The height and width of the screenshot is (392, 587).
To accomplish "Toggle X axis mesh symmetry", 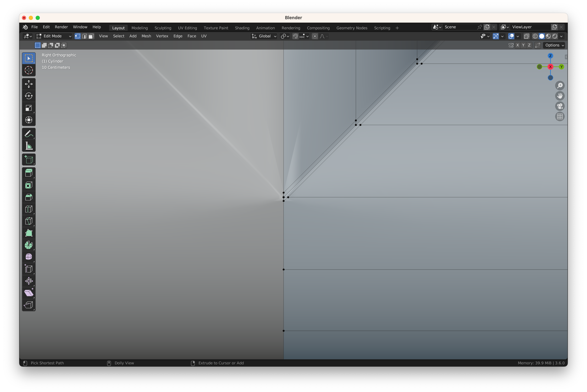I will 518,45.
